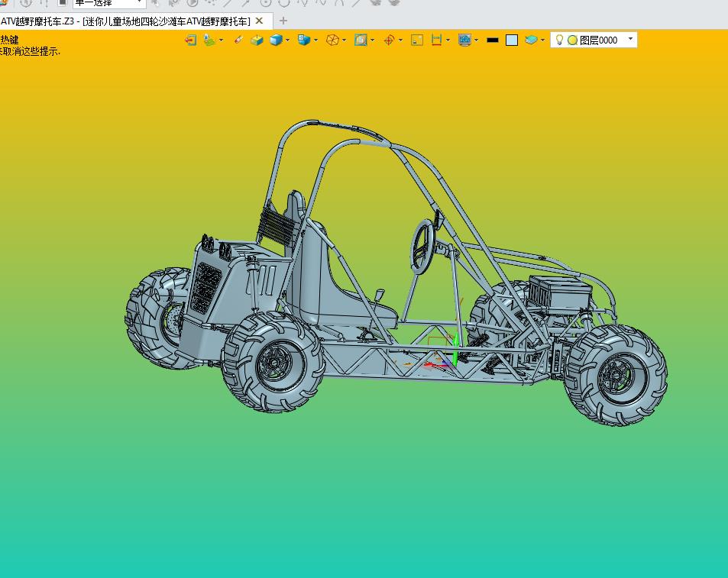
Task: Click the exit part icon with the red arrow
Action: pyautogui.click(x=190, y=40)
